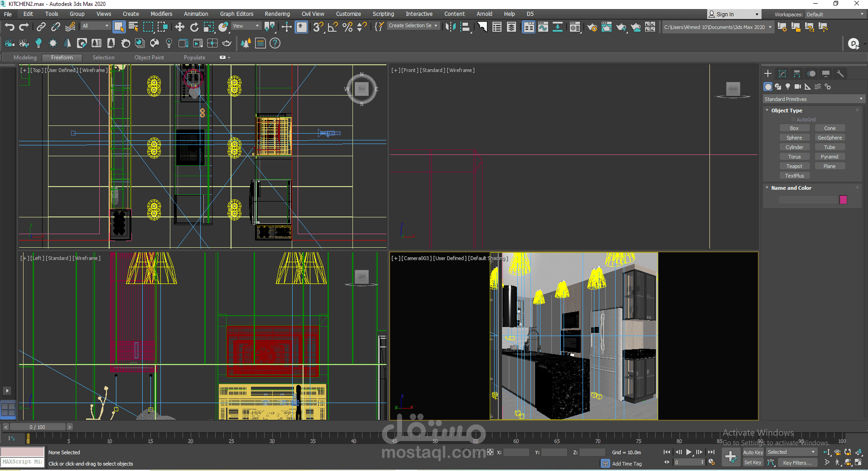Open the Workspaces Default dropdown
Screen dimensions: 868x471
835,14
